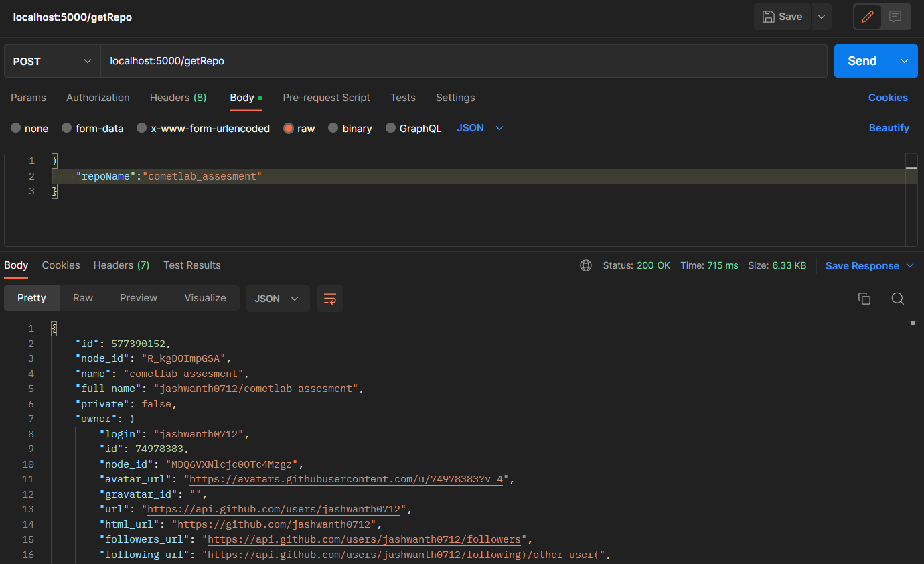Image resolution: width=924 pixels, height=564 pixels.
Task: Click the Beautify link
Action: (889, 128)
